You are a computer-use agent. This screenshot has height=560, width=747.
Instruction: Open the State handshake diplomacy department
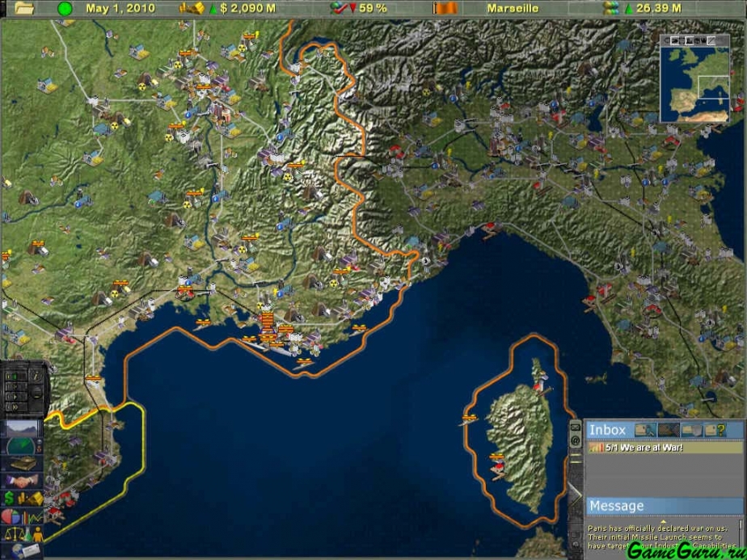(x=22, y=481)
